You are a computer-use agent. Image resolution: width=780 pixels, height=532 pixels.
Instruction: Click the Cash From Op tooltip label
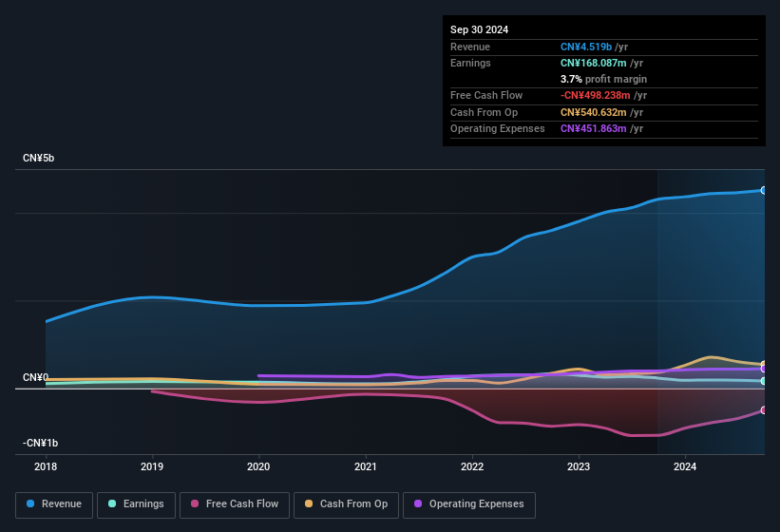point(484,112)
